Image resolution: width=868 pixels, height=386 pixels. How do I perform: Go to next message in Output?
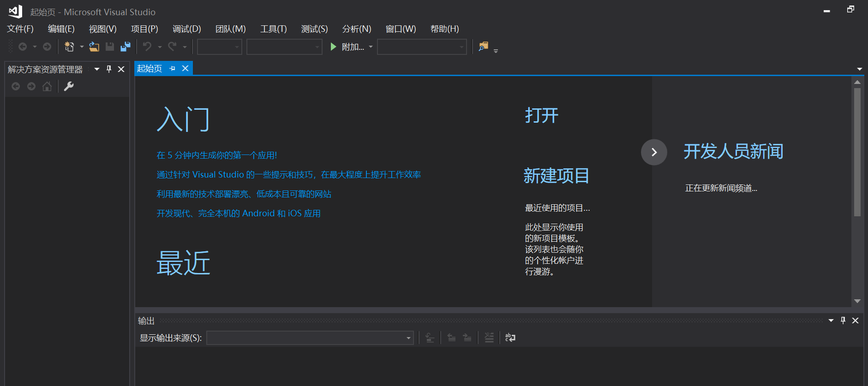[x=467, y=338]
